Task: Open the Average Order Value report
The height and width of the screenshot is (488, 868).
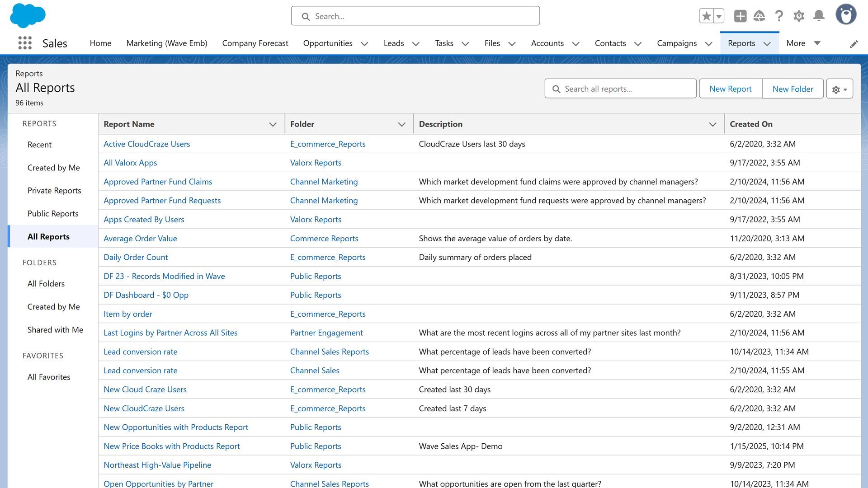Action: [140, 238]
